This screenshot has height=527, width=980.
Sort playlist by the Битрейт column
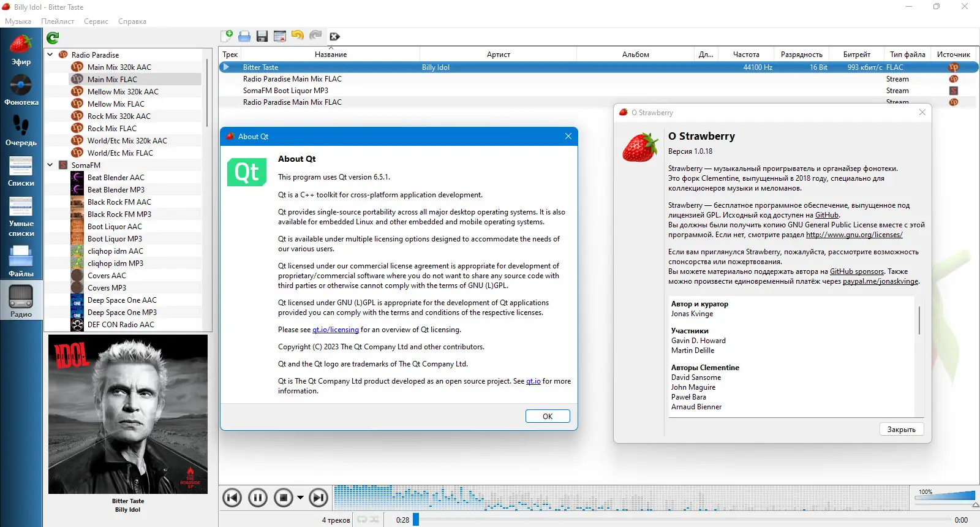pyautogui.click(x=857, y=55)
